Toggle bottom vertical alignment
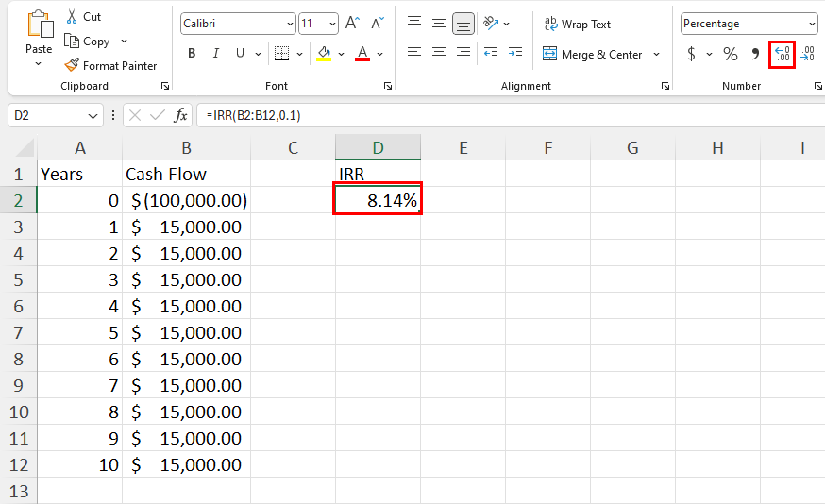The width and height of the screenshot is (825, 504). pos(463,24)
